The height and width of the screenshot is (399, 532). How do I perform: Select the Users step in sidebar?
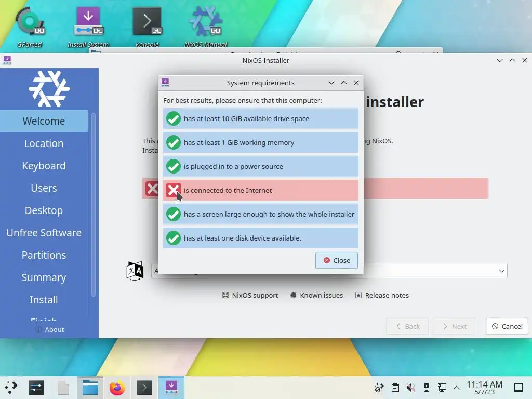pyautogui.click(x=44, y=188)
